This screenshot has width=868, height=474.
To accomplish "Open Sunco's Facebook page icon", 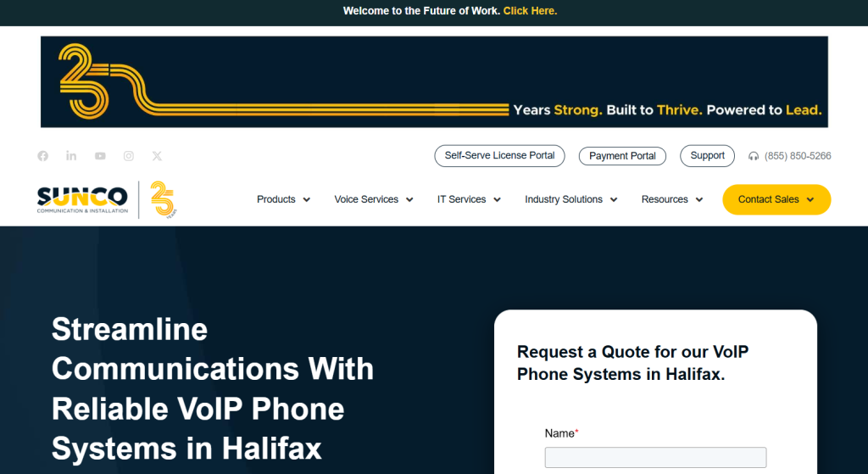I will click(42, 156).
